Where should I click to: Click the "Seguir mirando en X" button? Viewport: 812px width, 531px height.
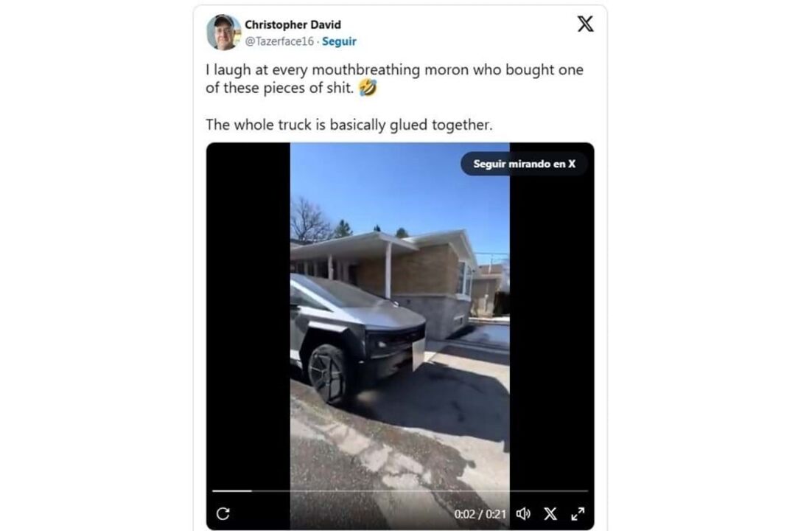[524, 164]
